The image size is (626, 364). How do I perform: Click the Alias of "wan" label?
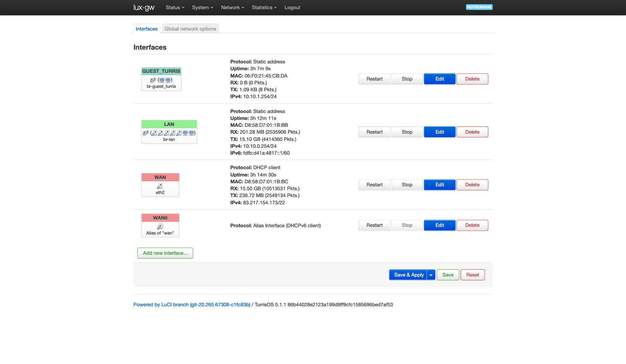point(160,233)
